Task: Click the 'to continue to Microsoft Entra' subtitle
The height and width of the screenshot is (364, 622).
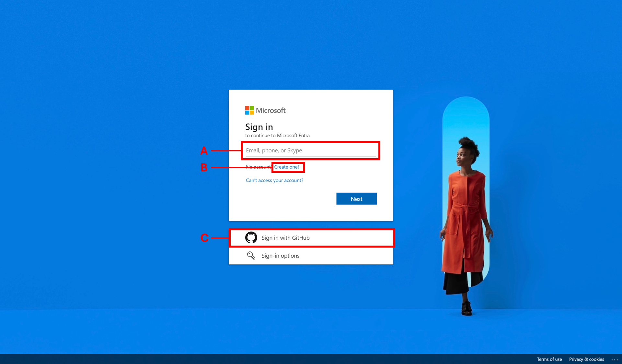Action: tap(277, 136)
